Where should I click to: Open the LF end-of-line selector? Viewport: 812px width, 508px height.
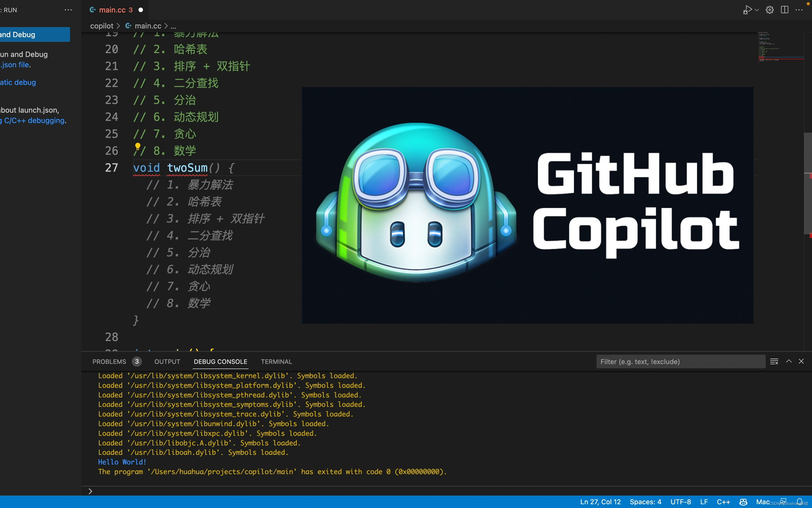[x=704, y=502]
